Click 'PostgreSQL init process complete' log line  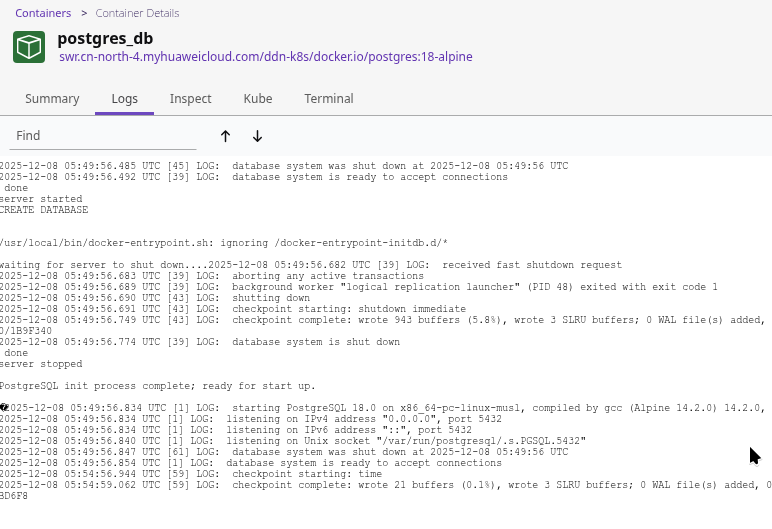[x=158, y=386]
